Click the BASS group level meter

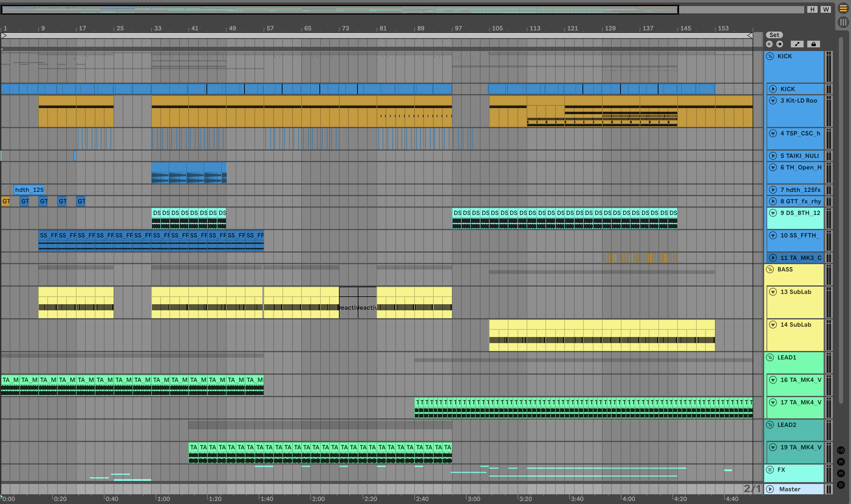coord(829,274)
